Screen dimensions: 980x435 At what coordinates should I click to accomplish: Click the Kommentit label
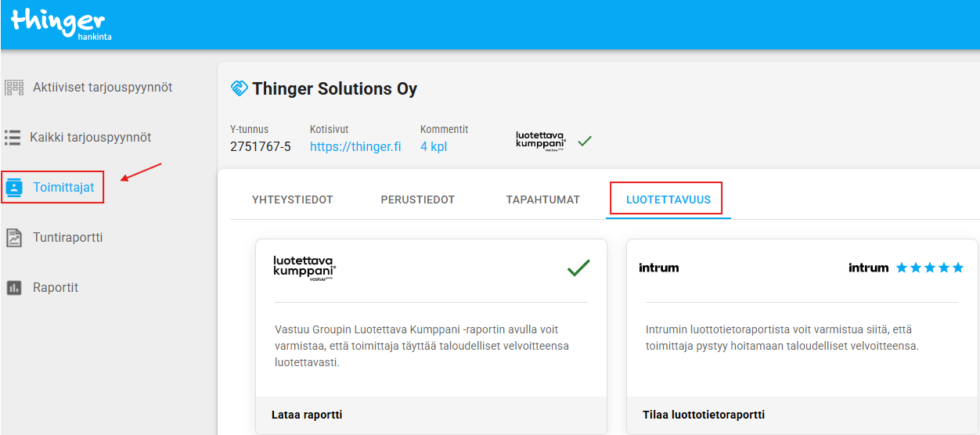coord(445,129)
